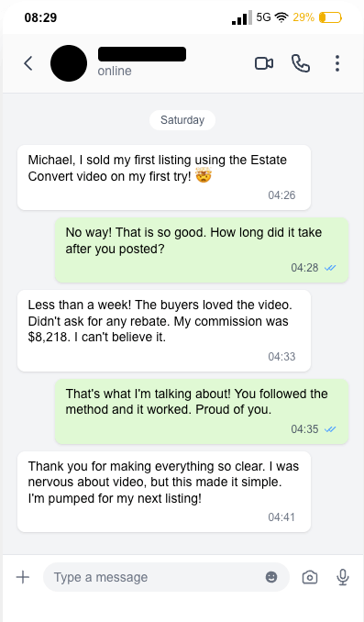Open the camera from the message bar
This screenshot has height=622, width=364.
(x=310, y=577)
